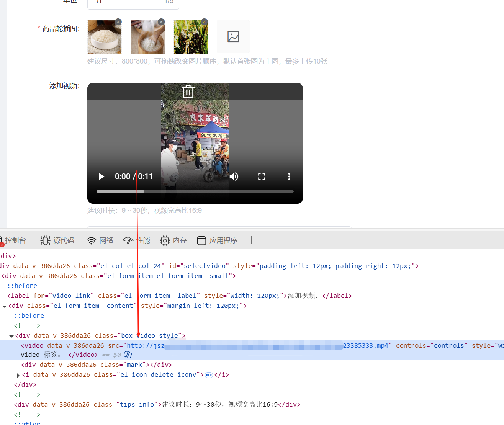The height and width of the screenshot is (425, 504).
Task: Remove the third rice plant carousel image
Action: [205, 22]
